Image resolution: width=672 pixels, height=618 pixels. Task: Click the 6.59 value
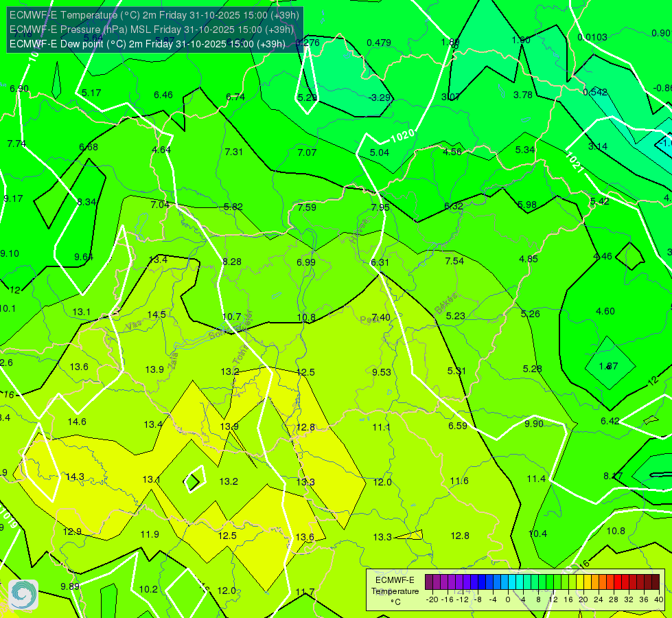(458, 426)
